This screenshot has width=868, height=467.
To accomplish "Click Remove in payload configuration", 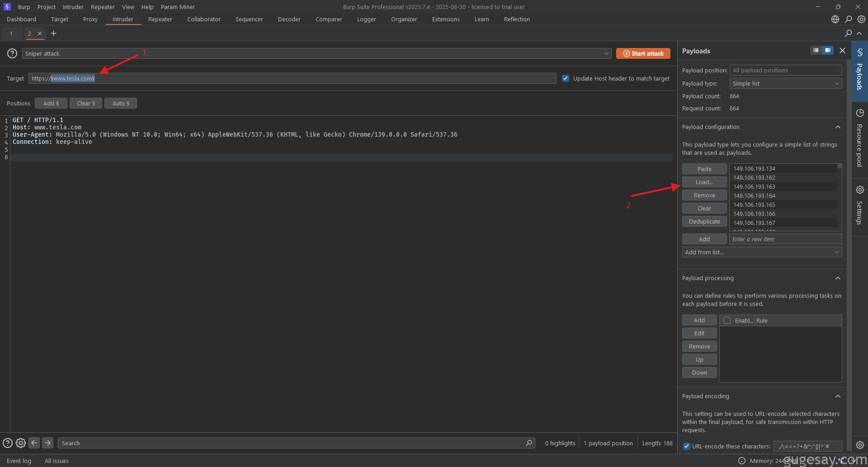I will click(x=704, y=195).
